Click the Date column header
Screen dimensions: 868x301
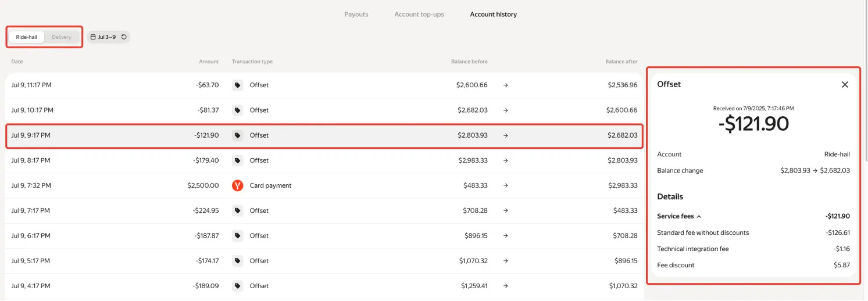tap(17, 62)
